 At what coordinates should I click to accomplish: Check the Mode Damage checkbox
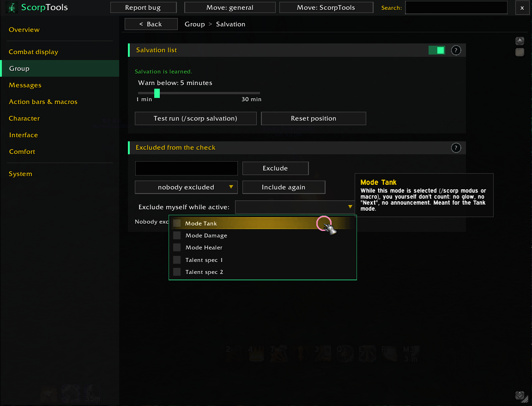[x=177, y=236]
